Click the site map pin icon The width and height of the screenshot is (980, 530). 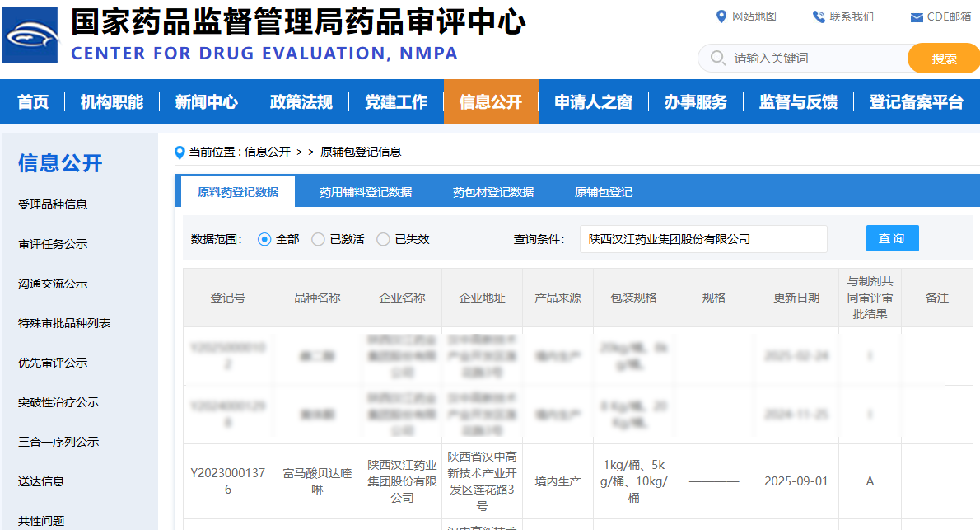[721, 16]
